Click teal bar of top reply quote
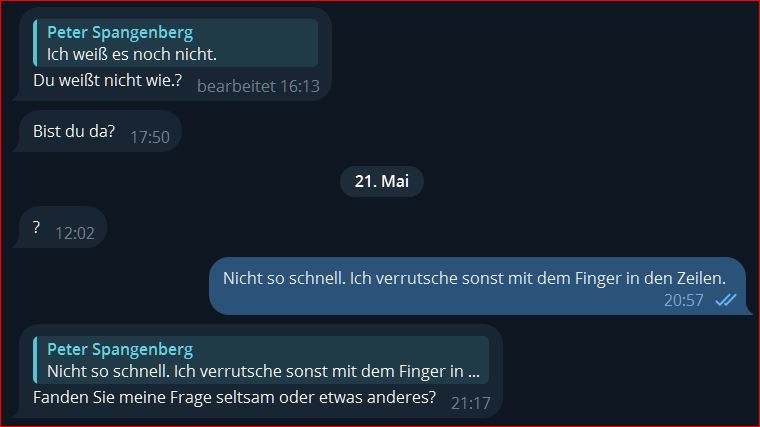Screen dimensions: 760x427 coord(35,43)
